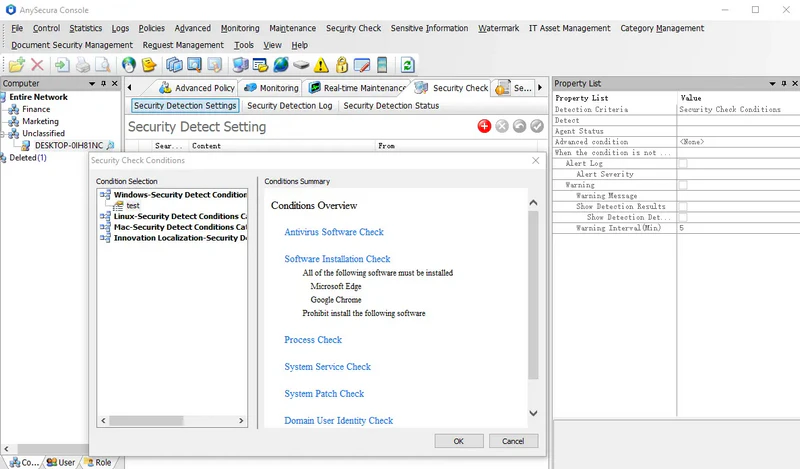The width and height of the screenshot is (800, 469).
Task: Switch to the Real-time Maintenance tab
Action: tap(357, 88)
